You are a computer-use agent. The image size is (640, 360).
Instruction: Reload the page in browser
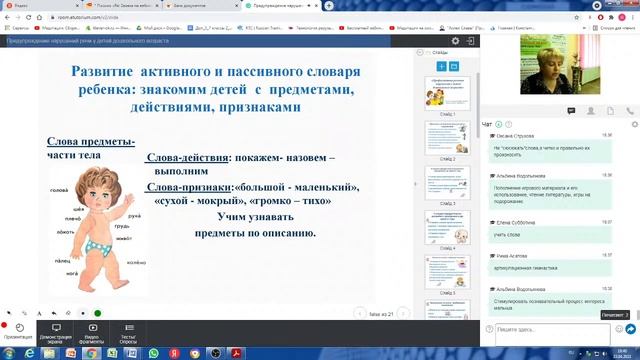[x=28, y=18]
